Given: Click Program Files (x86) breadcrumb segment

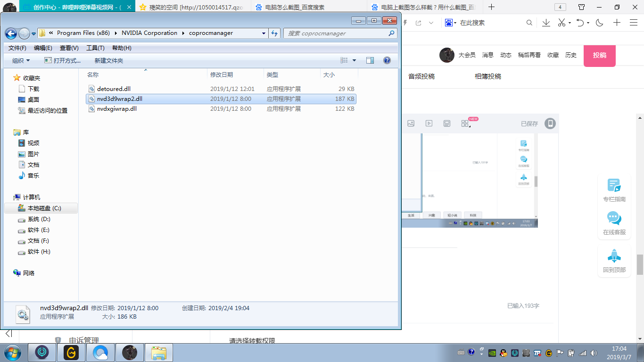Looking at the screenshot, I should coord(83,33).
